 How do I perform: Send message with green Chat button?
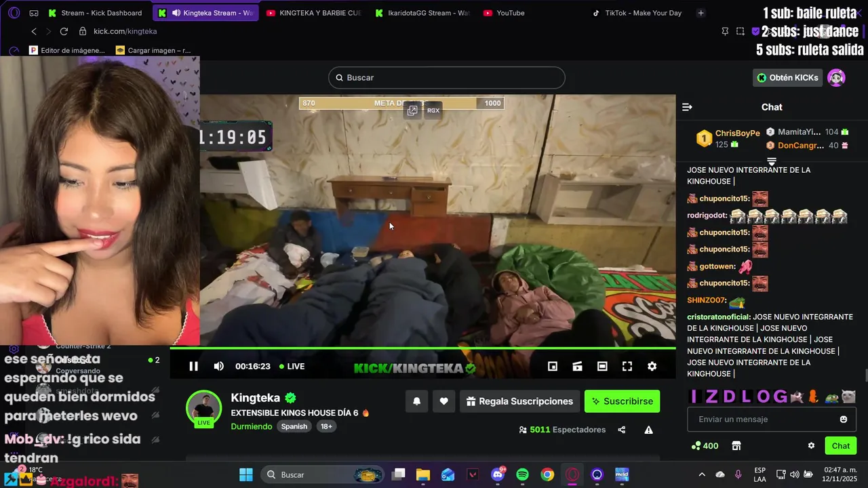point(841,445)
